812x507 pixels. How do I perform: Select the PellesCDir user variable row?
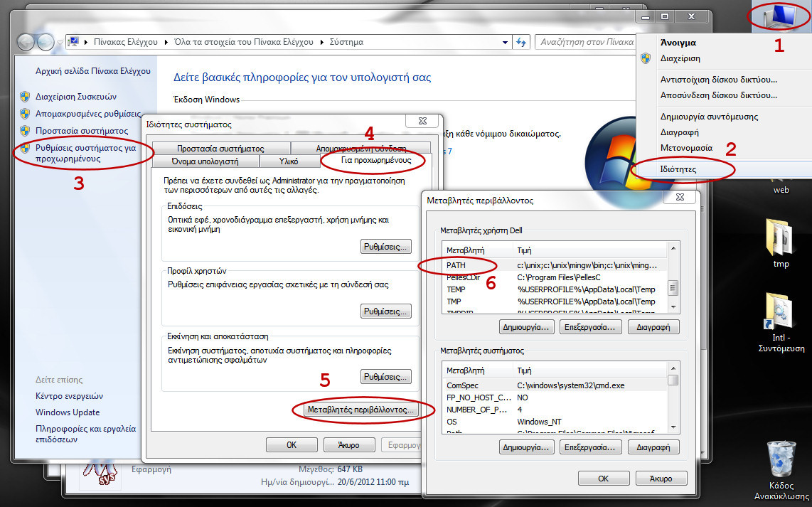pyautogui.click(x=555, y=277)
